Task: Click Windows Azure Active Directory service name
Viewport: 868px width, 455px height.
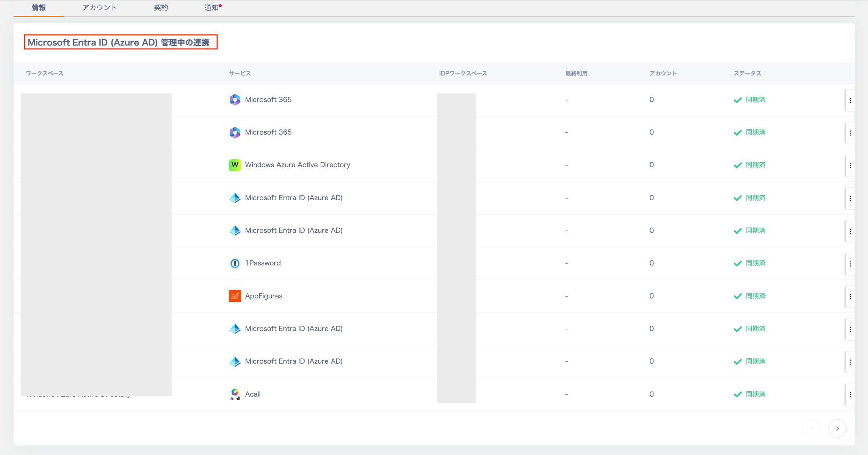Action: [x=298, y=165]
